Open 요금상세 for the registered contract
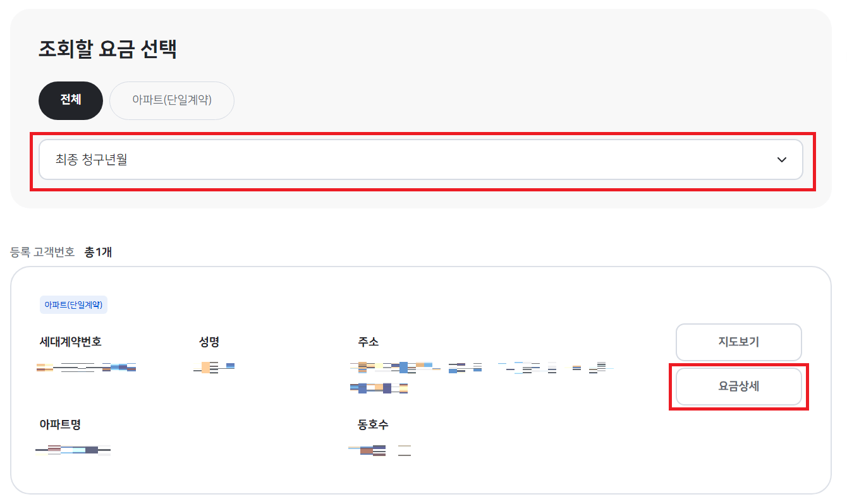 [x=738, y=386]
